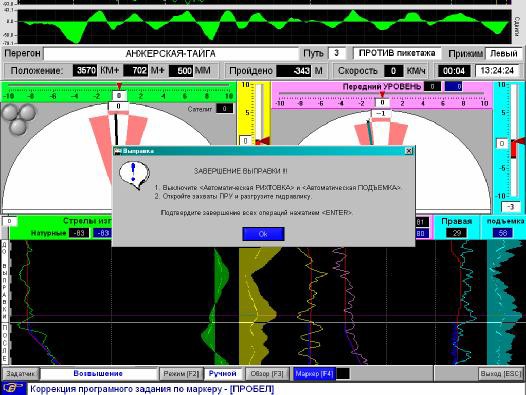This screenshot has width=526, height=395.
Task: Click metre value 702
Action: 136,70
